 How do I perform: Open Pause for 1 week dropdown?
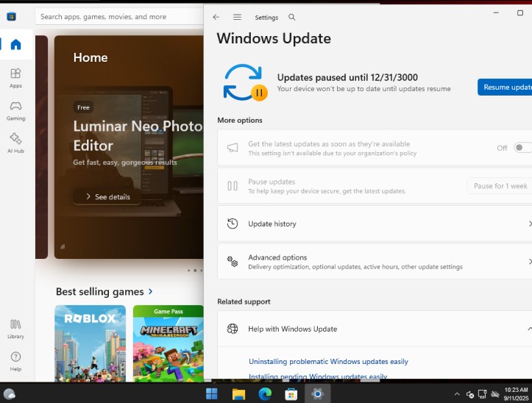click(500, 186)
